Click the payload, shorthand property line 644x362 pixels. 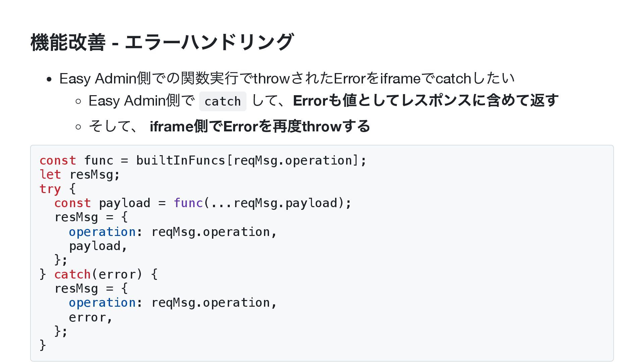click(98, 246)
